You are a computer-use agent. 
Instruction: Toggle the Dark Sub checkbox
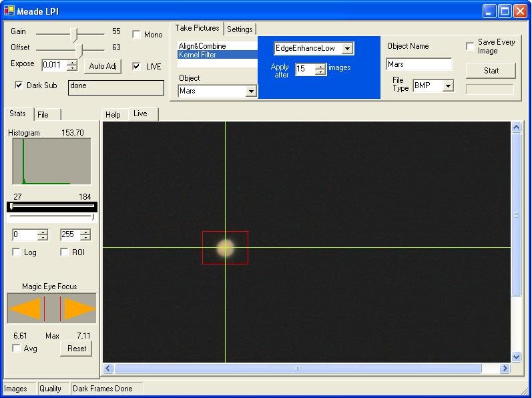[19, 85]
